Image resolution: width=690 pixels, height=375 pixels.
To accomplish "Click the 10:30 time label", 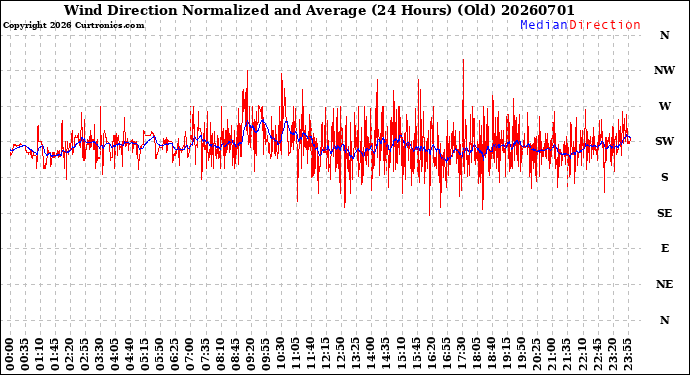I will [x=281, y=354].
